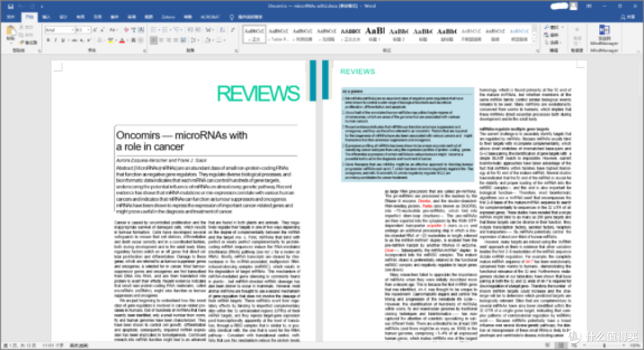Viewport: 644px width, 350px height.
Task: Expand the styles gallery with the More arrow
Action: tap(534, 42)
